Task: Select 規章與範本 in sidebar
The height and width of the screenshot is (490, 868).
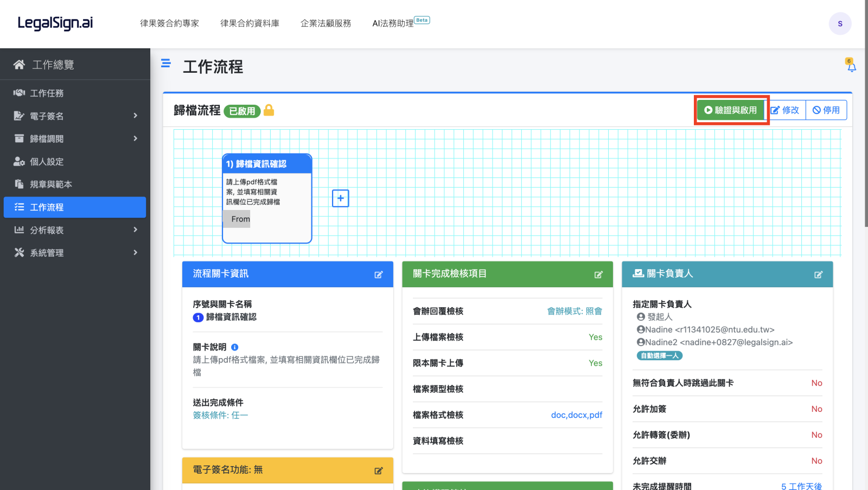Action: click(x=75, y=184)
